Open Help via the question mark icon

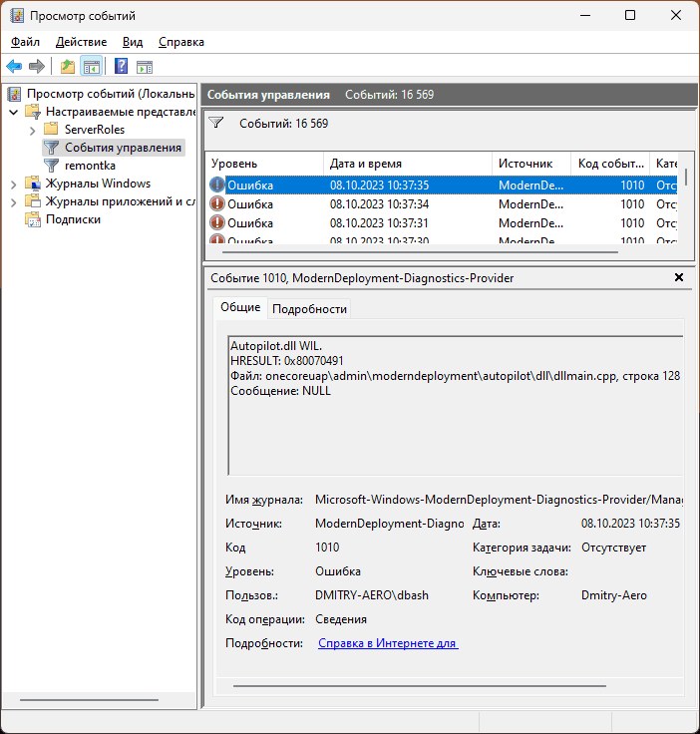pos(121,67)
